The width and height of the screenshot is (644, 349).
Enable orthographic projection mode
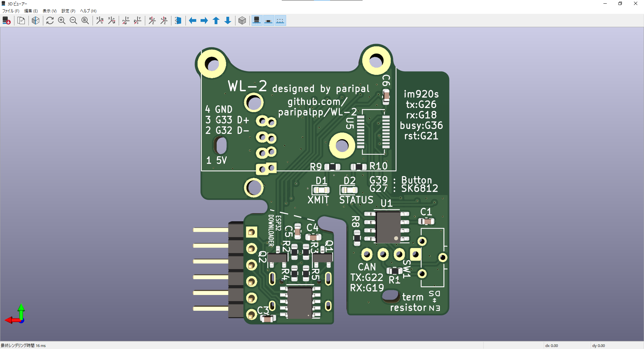point(242,20)
